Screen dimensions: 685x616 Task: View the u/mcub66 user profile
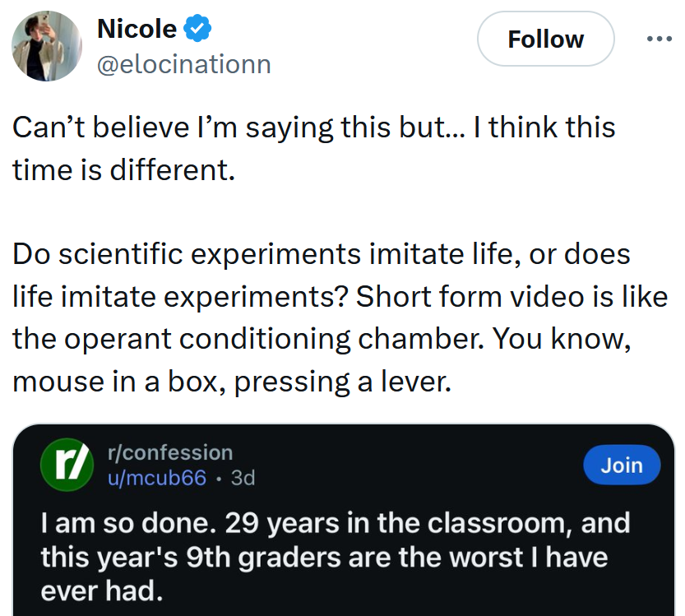tap(157, 478)
